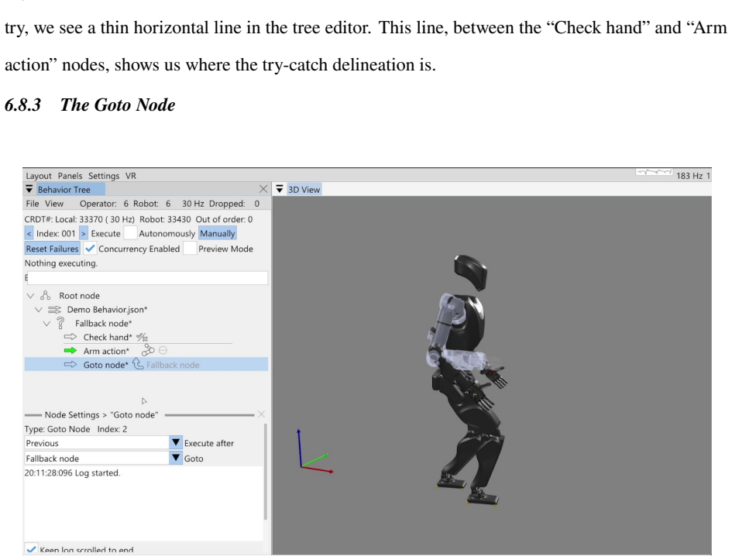
Task: Click '20:11:28:096 Log started.' entry
Action: (x=72, y=472)
